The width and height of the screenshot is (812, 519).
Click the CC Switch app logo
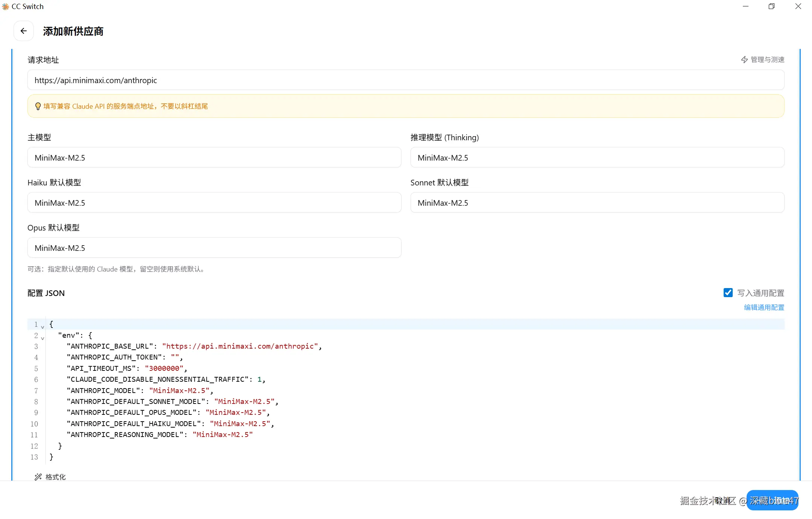click(x=5, y=6)
